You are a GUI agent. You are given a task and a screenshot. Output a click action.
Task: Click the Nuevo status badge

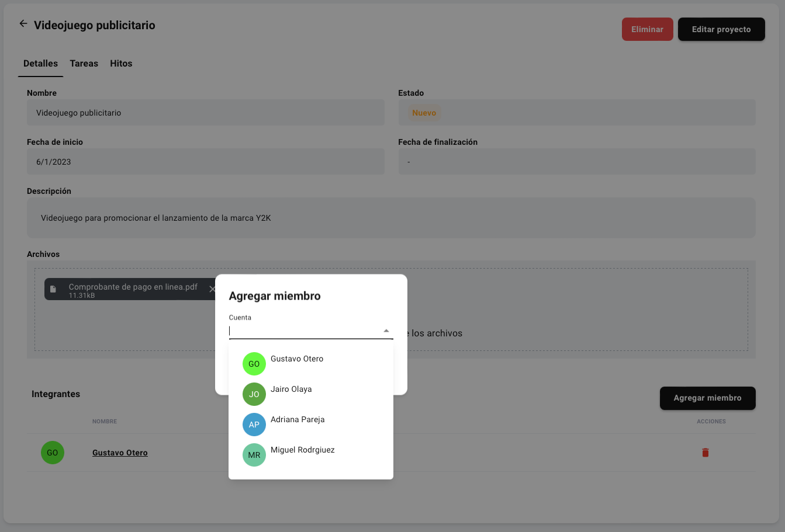pos(424,113)
